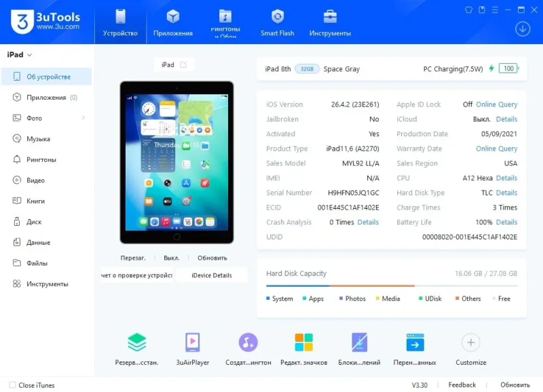Screen dimensions: 543x392
Task: Open iCloud Details link
Action: 506,119
